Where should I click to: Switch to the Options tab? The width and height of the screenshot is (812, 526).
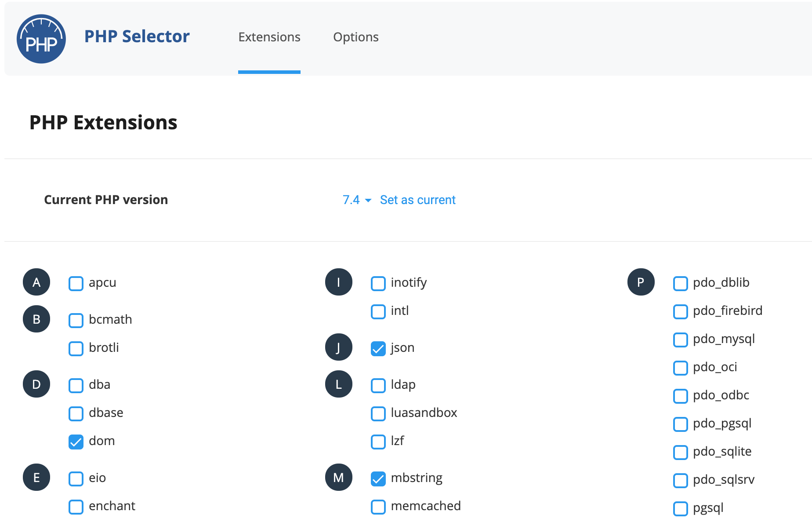356,37
